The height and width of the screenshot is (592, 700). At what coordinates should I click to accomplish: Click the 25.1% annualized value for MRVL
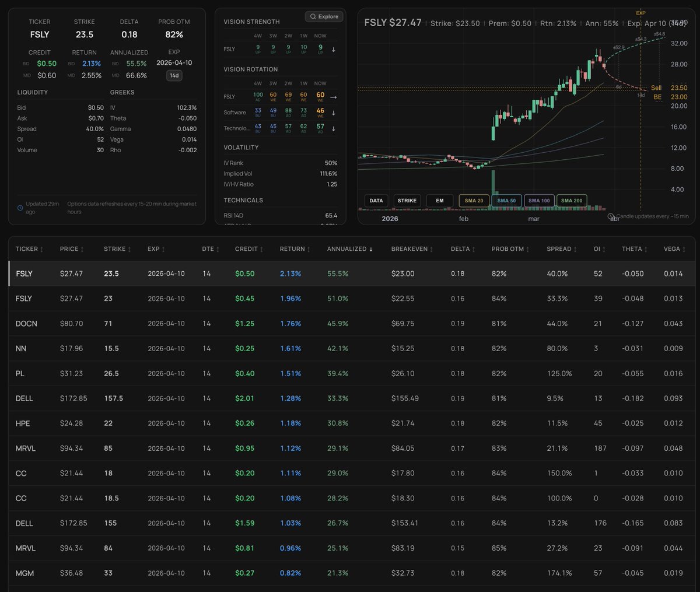point(338,548)
